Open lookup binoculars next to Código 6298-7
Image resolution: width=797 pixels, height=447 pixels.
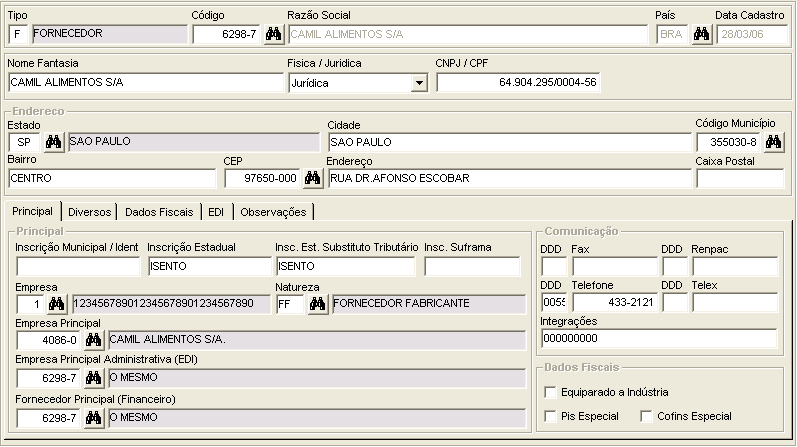click(x=273, y=34)
